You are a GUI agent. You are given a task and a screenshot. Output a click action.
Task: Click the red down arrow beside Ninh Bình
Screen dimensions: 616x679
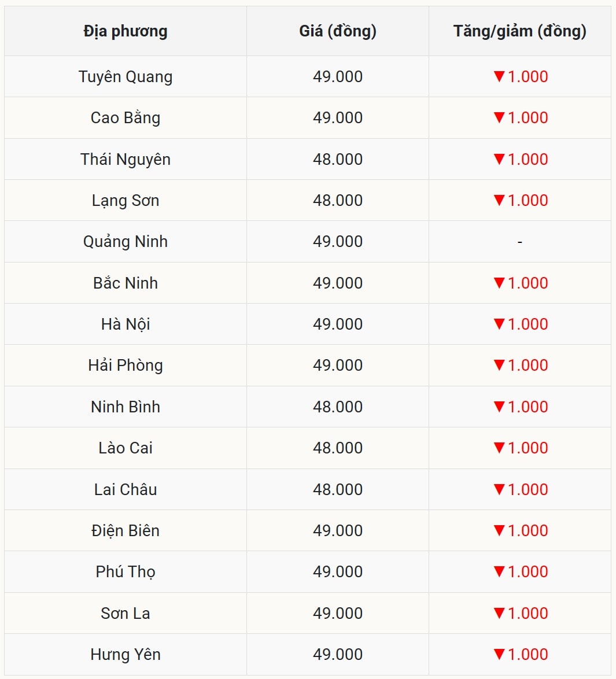[x=499, y=407]
